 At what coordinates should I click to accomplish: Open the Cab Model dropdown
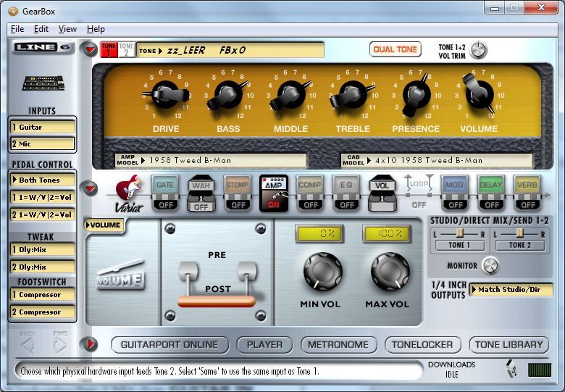436,160
